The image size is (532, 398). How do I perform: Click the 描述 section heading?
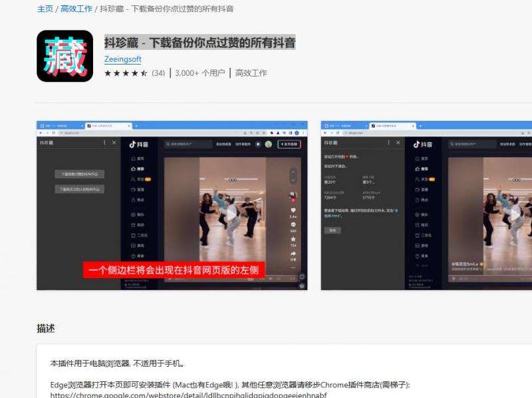point(46,328)
